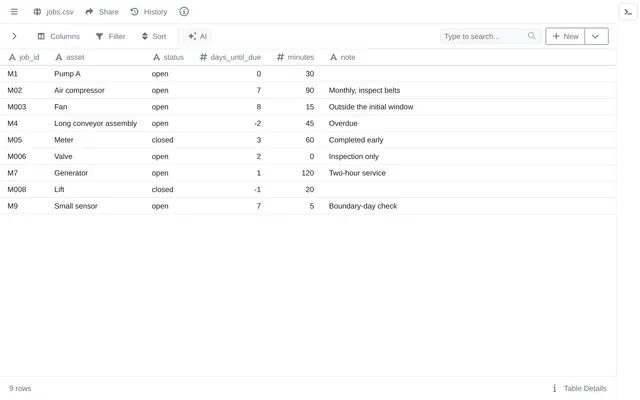Select note 'Outside the initial window'
Screen dimensions: 640x400
click(x=371, y=107)
